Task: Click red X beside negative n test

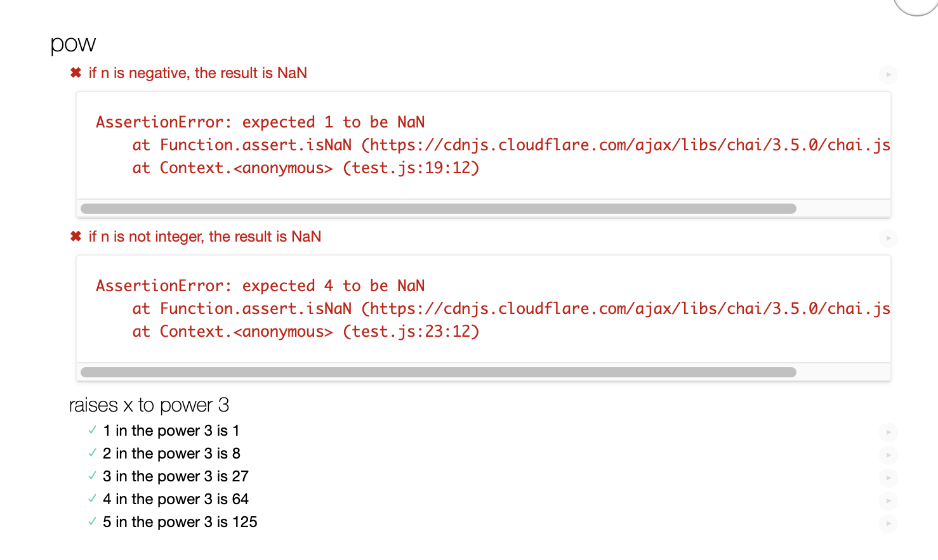Action: [x=76, y=73]
